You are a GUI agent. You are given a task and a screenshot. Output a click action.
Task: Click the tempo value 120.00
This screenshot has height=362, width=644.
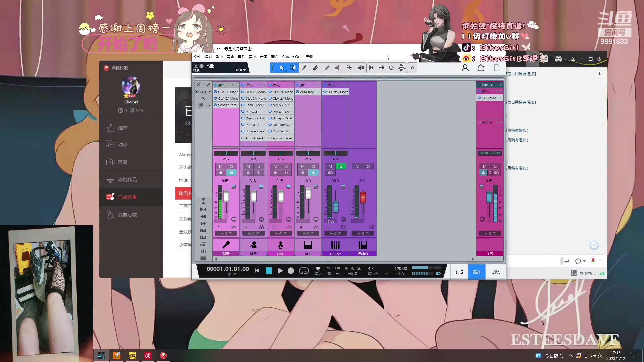tap(400, 268)
